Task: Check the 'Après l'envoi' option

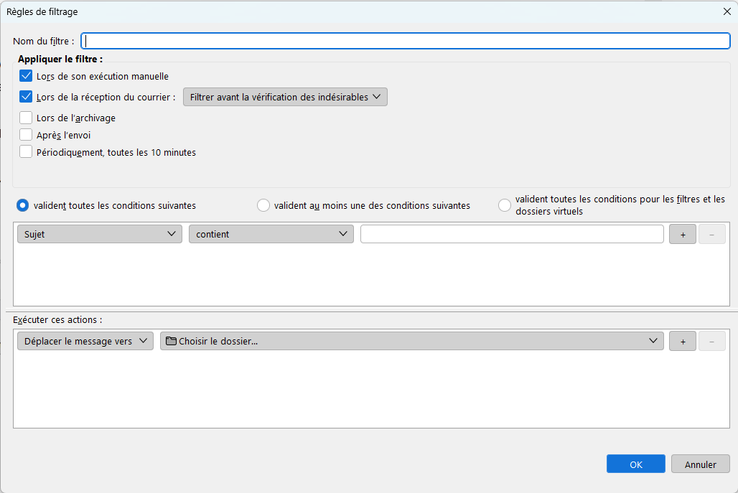Action: pos(26,135)
